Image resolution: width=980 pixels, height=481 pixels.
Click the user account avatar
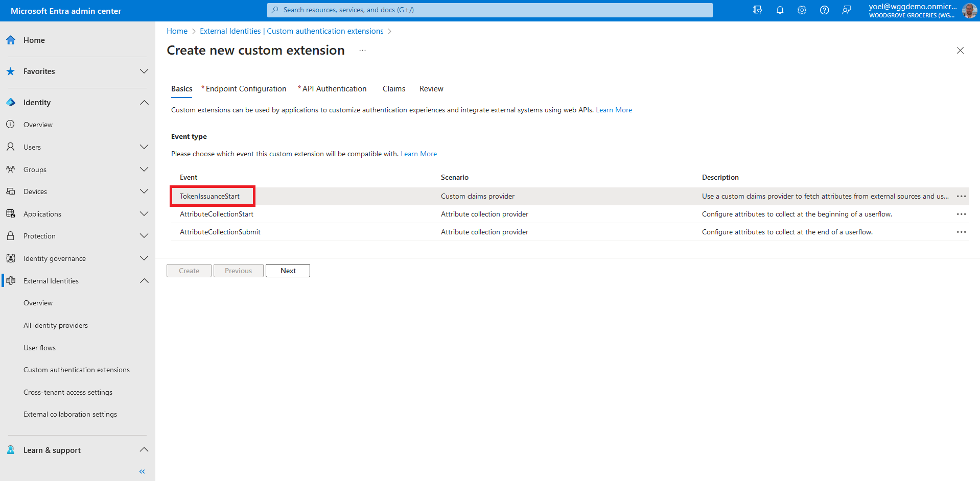[x=969, y=10]
